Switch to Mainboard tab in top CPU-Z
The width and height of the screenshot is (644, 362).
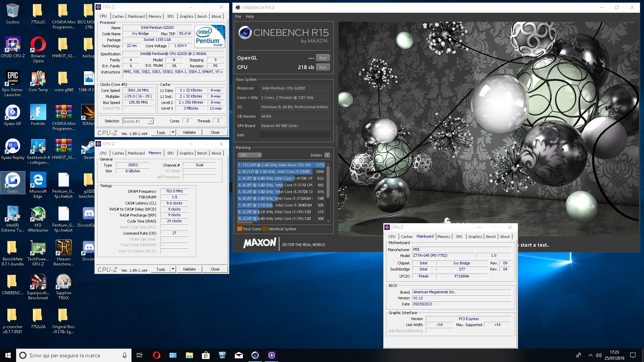[136, 16]
